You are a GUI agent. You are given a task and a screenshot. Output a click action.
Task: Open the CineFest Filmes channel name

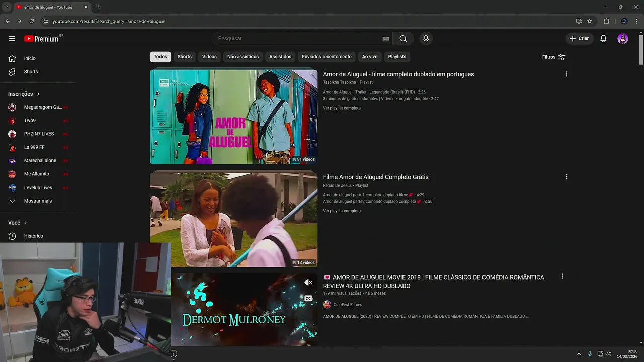click(x=348, y=305)
